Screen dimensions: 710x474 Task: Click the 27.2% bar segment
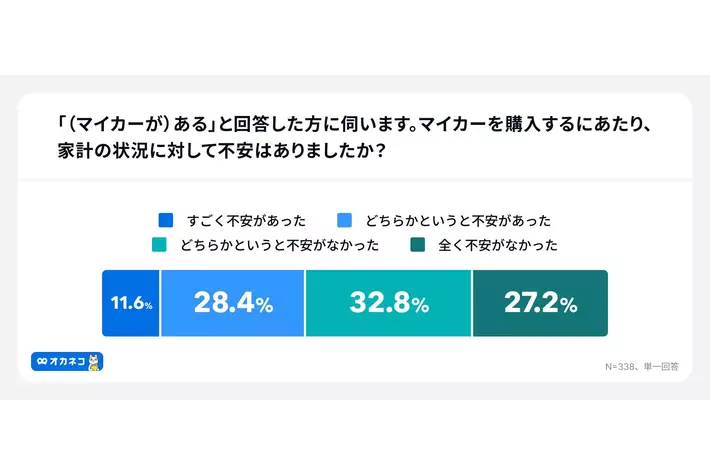[x=540, y=304]
